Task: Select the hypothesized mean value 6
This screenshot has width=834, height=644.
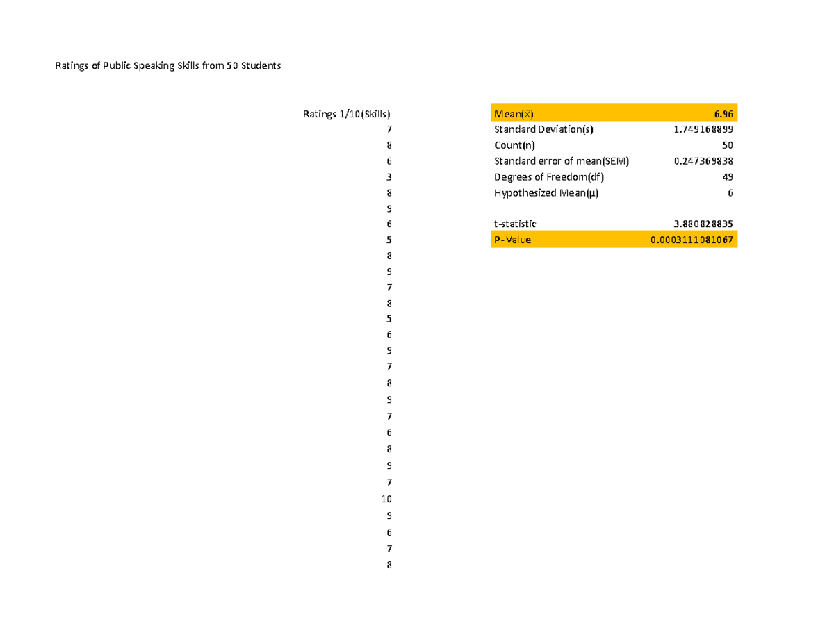Action: pos(729,193)
